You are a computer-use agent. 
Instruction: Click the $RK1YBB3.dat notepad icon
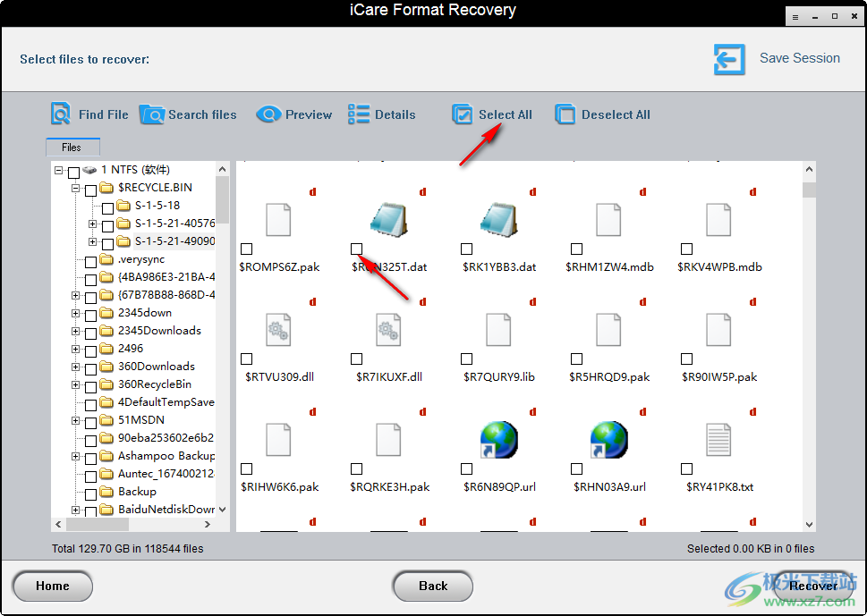(x=498, y=220)
